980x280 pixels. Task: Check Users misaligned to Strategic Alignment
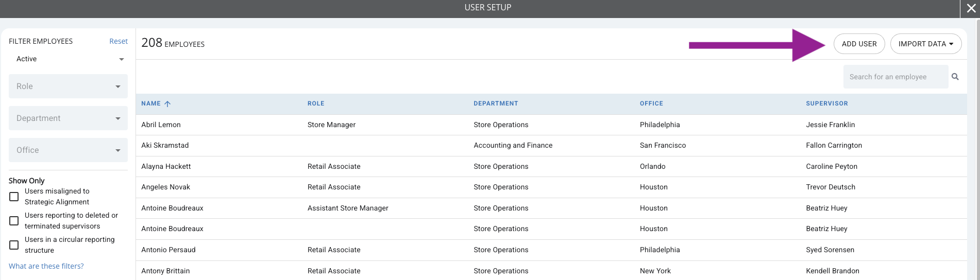pyautogui.click(x=14, y=197)
